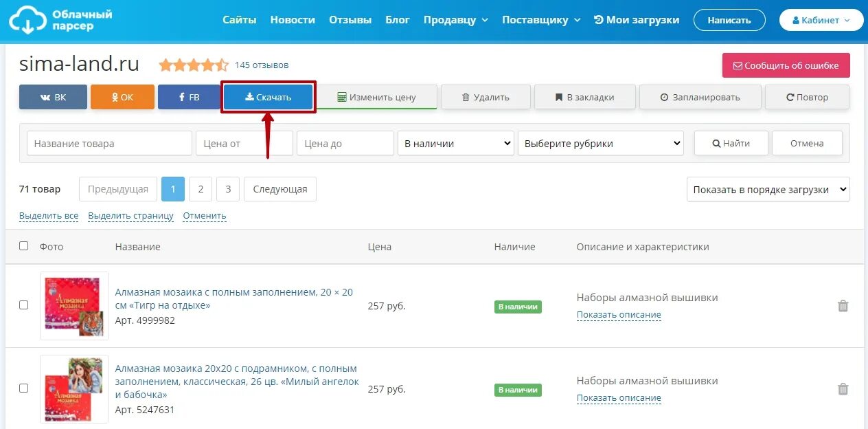Image resolution: width=868 pixels, height=429 pixels.
Task: Click the sima-land.ru page heading
Action: (x=80, y=64)
